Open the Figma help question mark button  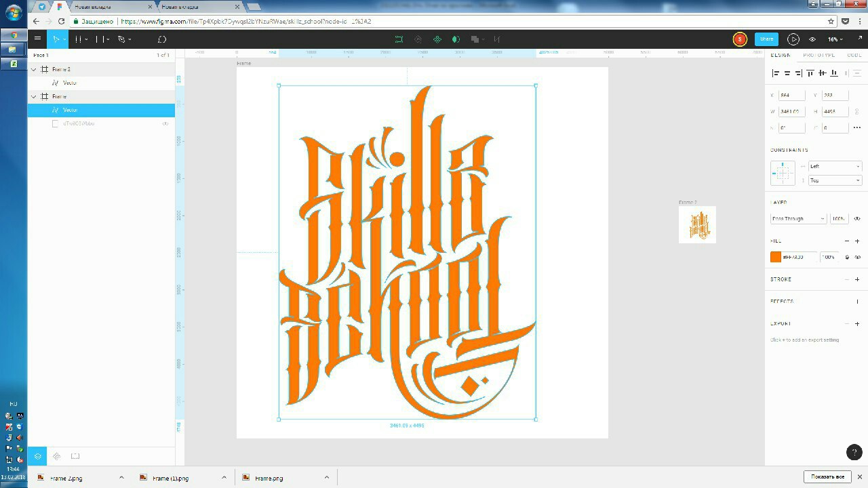pyautogui.click(x=854, y=452)
